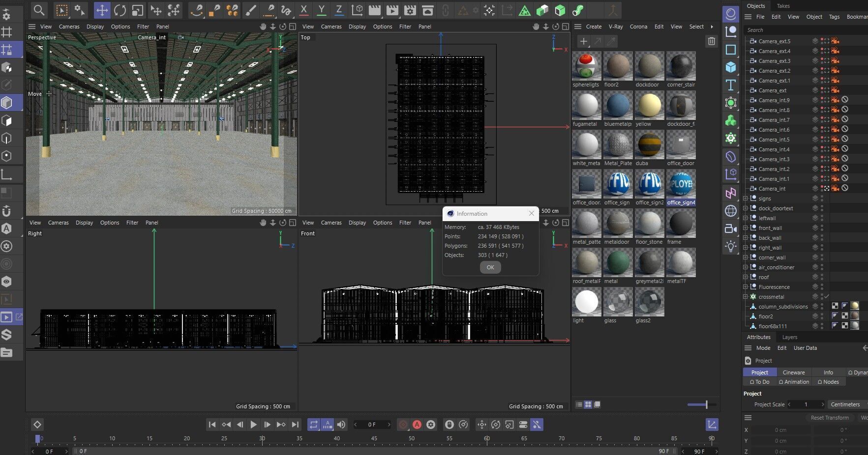
Task: Expand the air_conditioner group
Action: [x=746, y=267]
